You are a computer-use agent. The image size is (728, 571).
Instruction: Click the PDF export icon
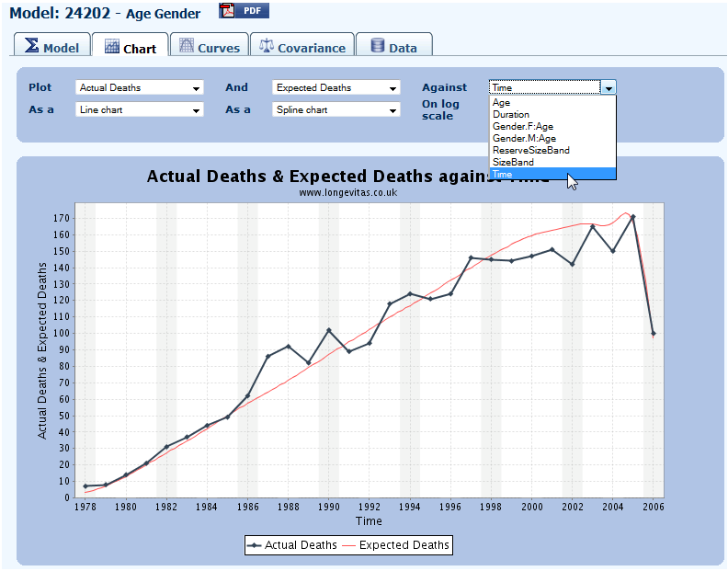tap(244, 10)
